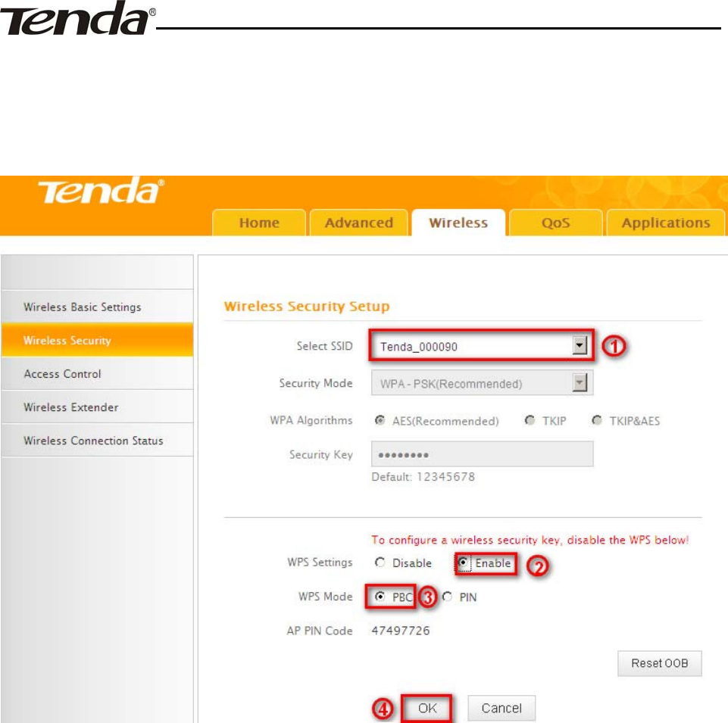This screenshot has width=728, height=723.
Task: Select Wireless Security sidebar item
Action: (97, 340)
